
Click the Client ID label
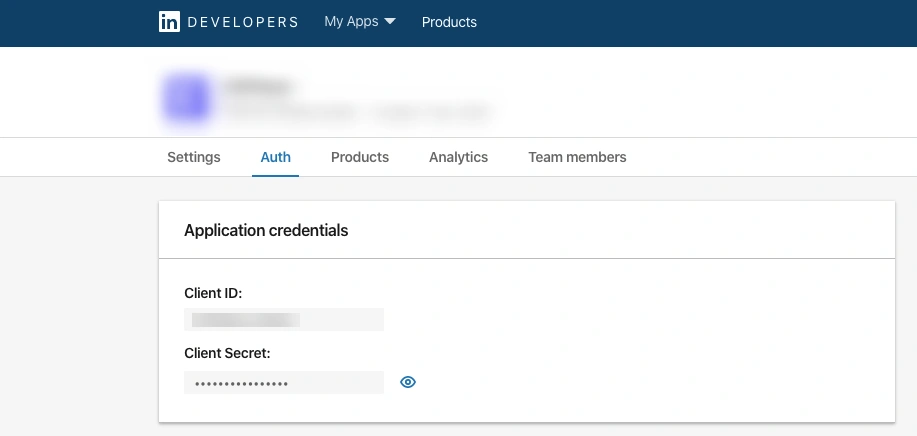point(213,293)
